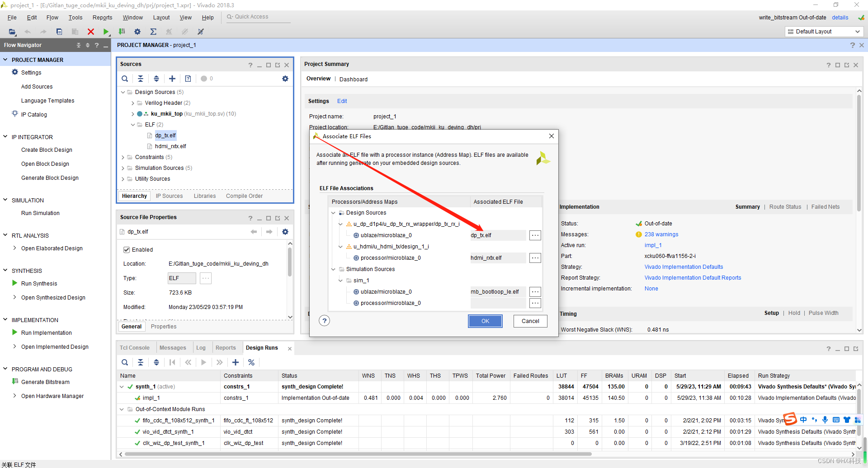Search in Design Runs panel
Viewport: 868px width, 468px height.
click(x=125, y=362)
